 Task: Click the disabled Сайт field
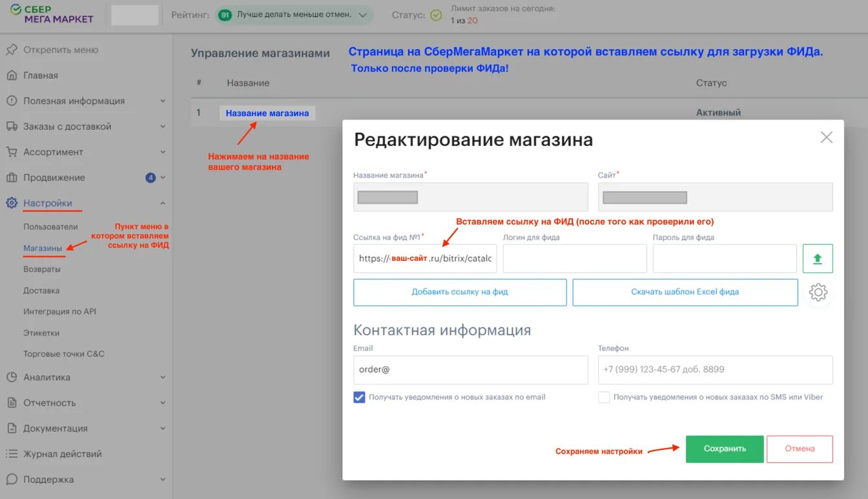(x=716, y=197)
